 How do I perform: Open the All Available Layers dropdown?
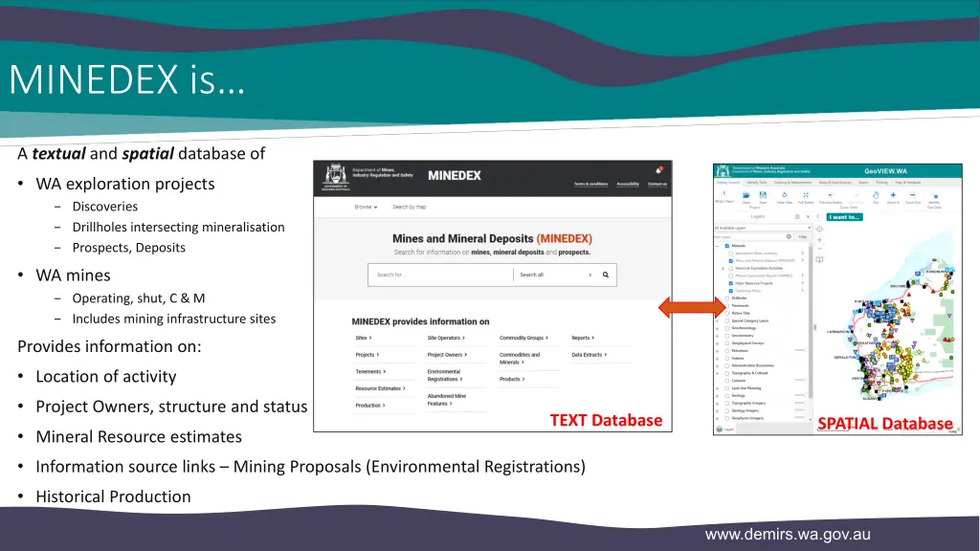(x=763, y=228)
